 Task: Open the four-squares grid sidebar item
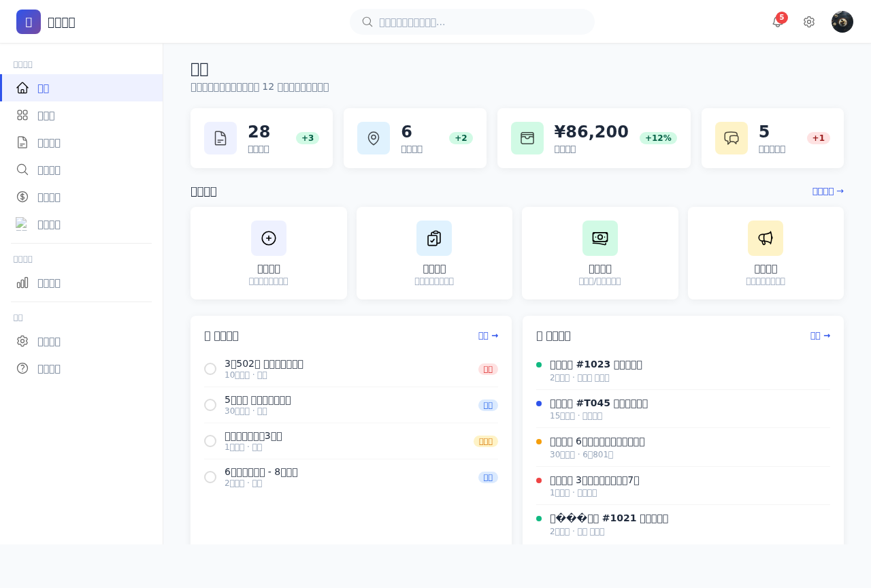coord(82,115)
